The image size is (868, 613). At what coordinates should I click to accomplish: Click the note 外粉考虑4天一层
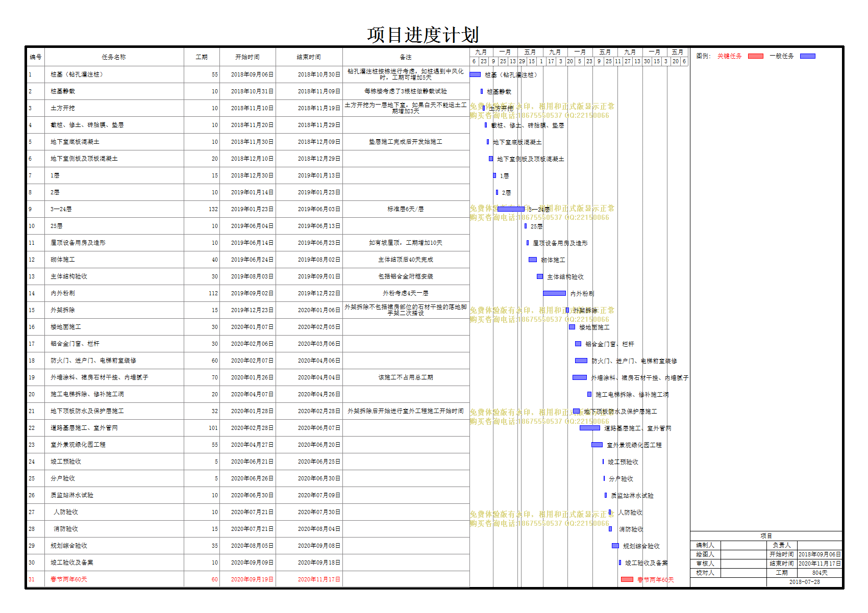tap(406, 293)
